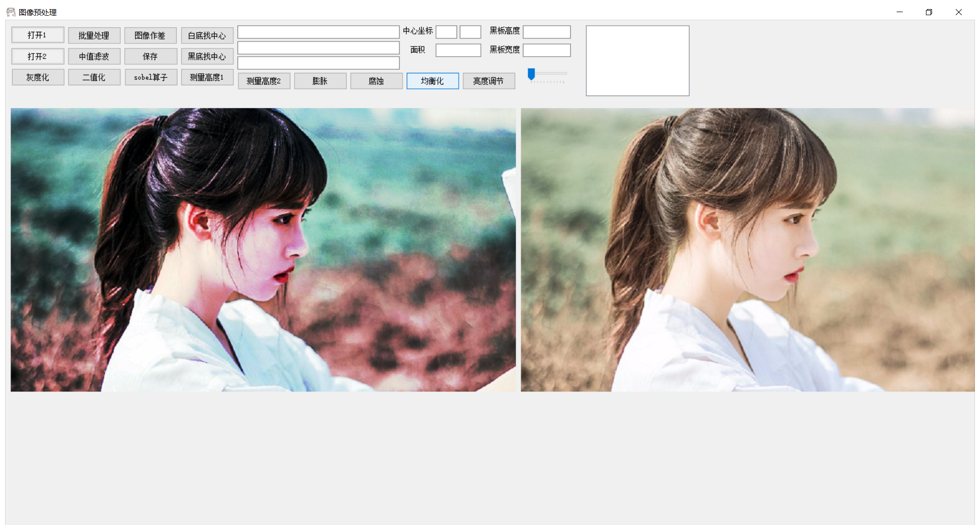Click 图像作差 to compute image difference
The width and height of the screenshot is (980, 525).
pyautogui.click(x=151, y=35)
